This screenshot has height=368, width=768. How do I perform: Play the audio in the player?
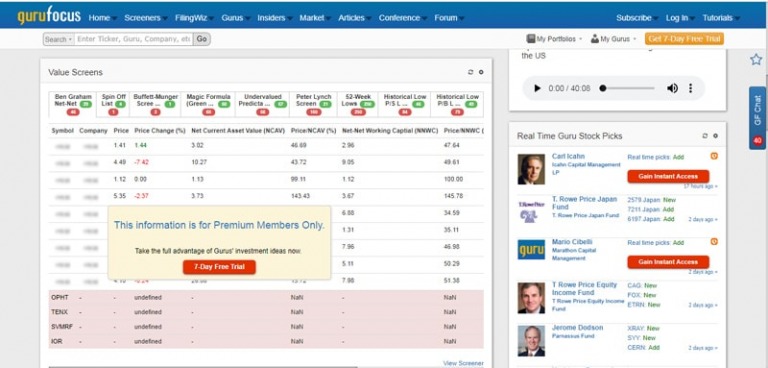point(537,88)
